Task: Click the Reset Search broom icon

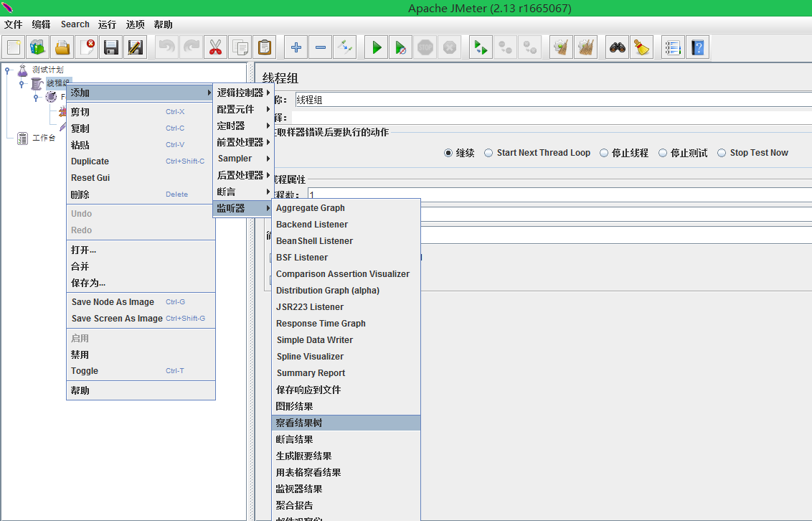Action: [641, 47]
